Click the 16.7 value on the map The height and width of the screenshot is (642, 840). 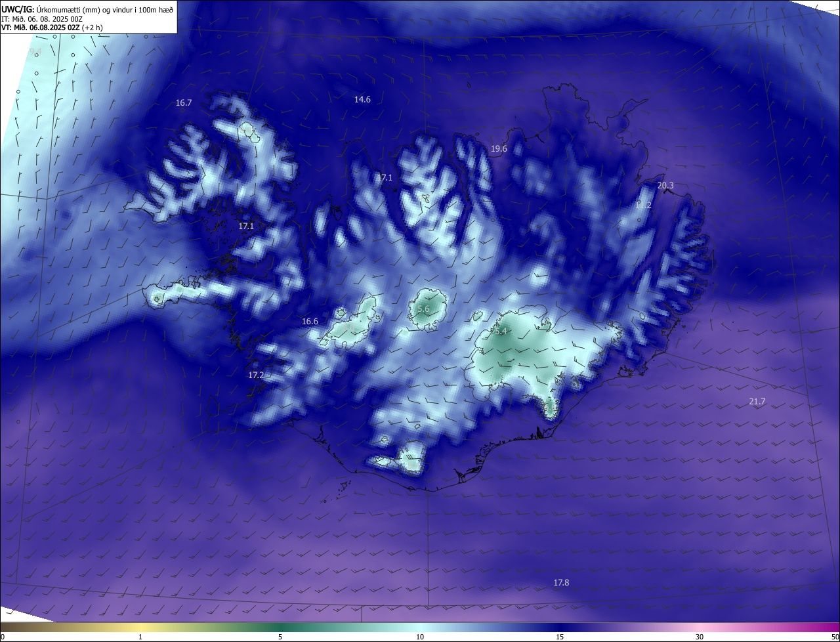coord(184,103)
